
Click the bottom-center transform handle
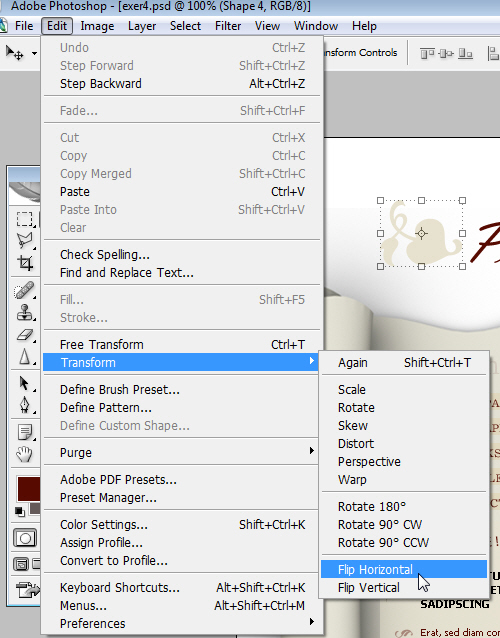tap(421, 267)
